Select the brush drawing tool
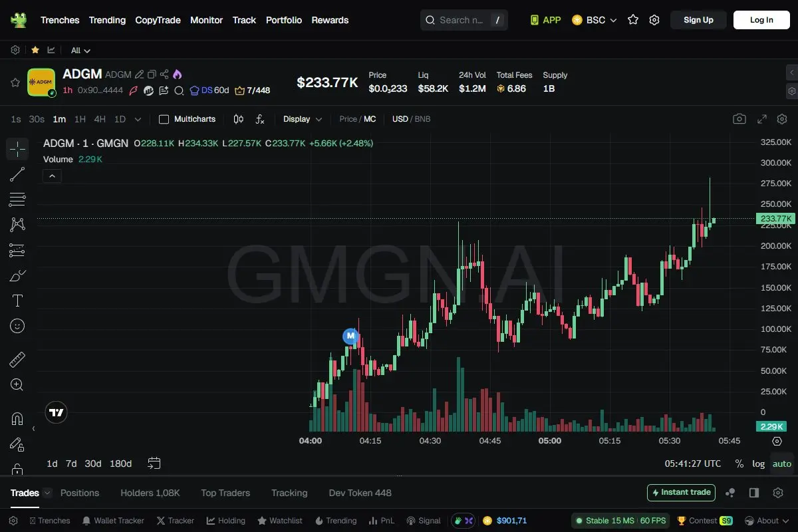The height and width of the screenshot is (532, 798). 17,275
